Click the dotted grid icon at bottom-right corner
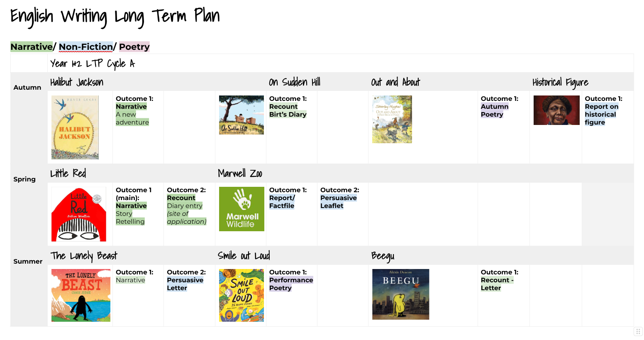 [x=638, y=331]
